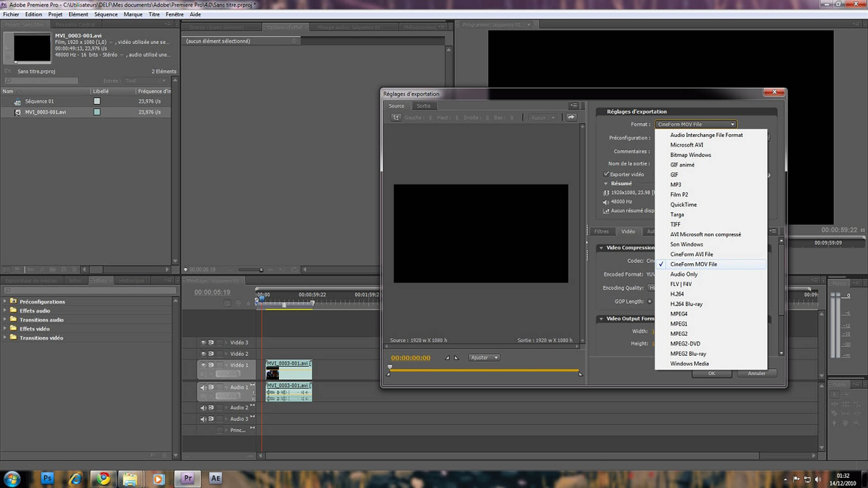Mute the Audio 1 track speaker

[x=203, y=387]
